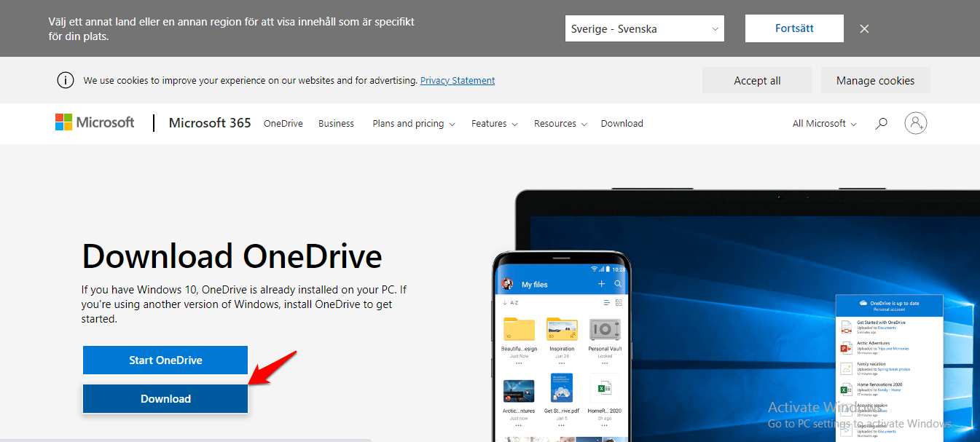Click the Beautiful design folder in phone image
Image resolution: width=980 pixels, height=442 pixels.
(519, 329)
